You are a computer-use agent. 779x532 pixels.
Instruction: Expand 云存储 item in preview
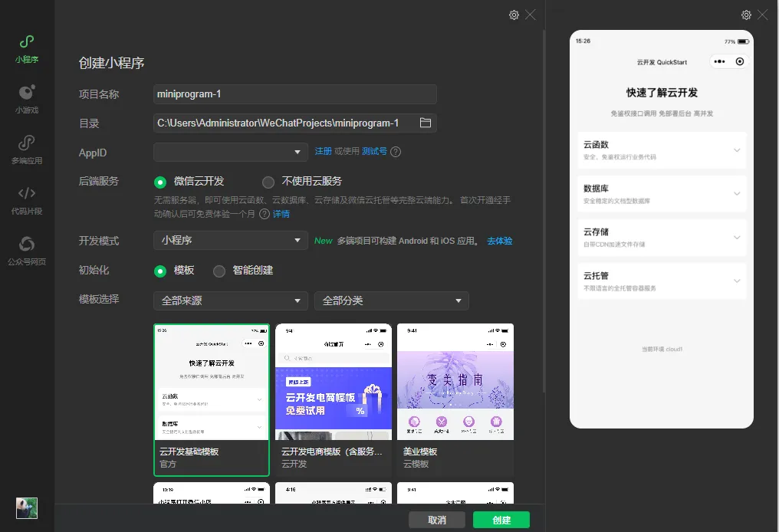pos(662,238)
